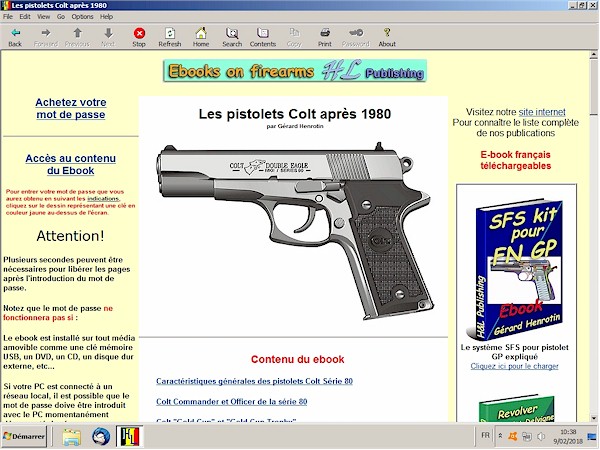This screenshot has width=600, height=450.
Task: Click the 'Contenu du ebook' heading
Action: point(298,359)
